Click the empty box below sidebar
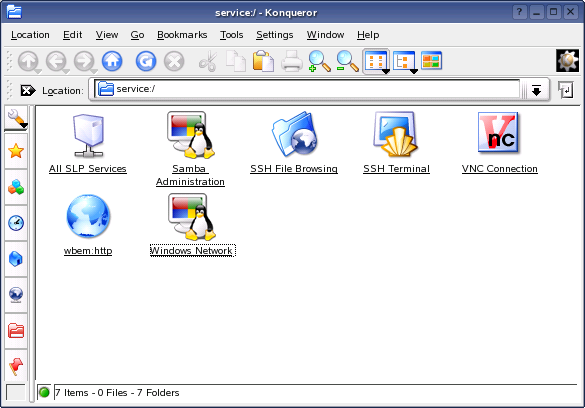585x408 pixels. (x=16, y=392)
